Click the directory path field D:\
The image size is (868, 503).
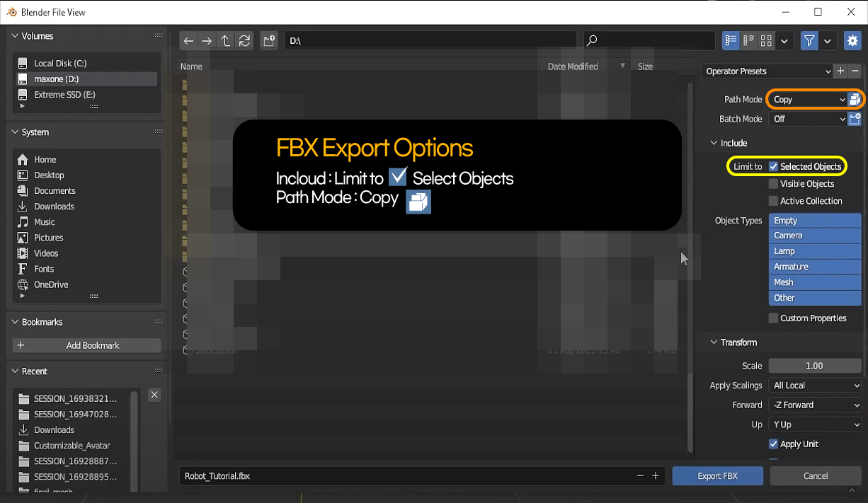pyautogui.click(x=430, y=41)
